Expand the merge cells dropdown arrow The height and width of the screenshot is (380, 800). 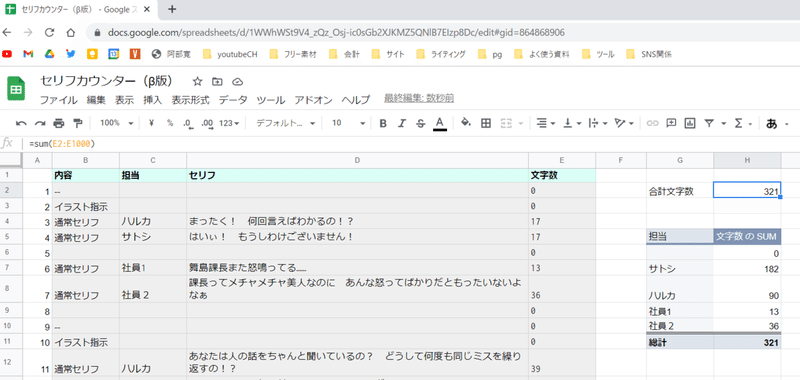tap(521, 123)
